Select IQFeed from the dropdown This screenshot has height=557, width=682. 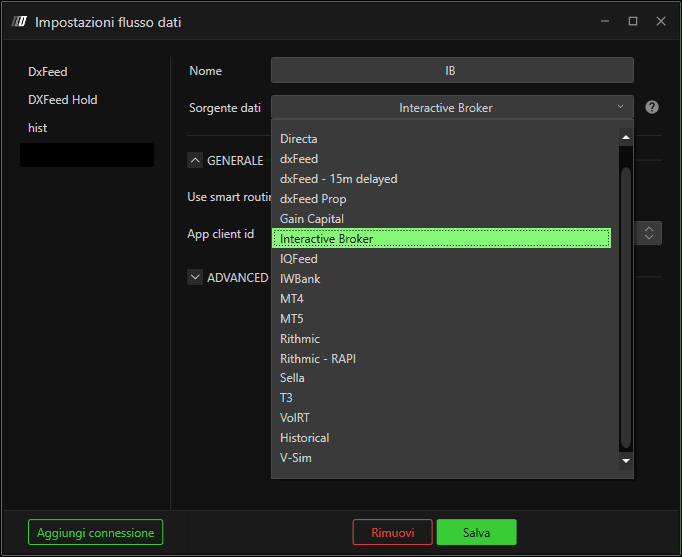(x=441, y=259)
